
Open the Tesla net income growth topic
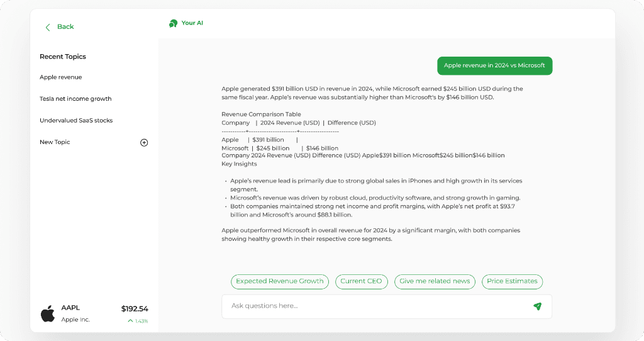[x=75, y=99]
